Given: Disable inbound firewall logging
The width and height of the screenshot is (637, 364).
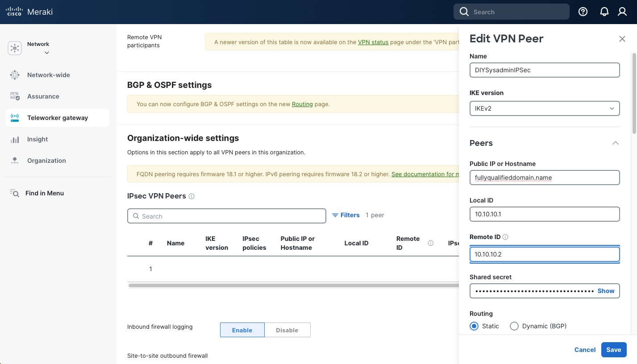Looking at the screenshot, I should (x=287, y=330).
